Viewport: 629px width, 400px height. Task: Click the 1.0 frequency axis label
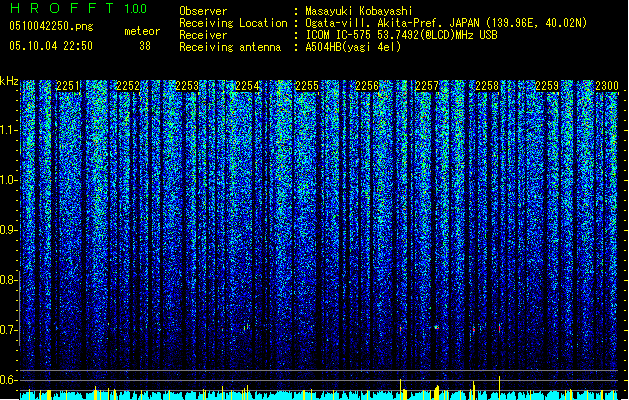pos(9,180)
